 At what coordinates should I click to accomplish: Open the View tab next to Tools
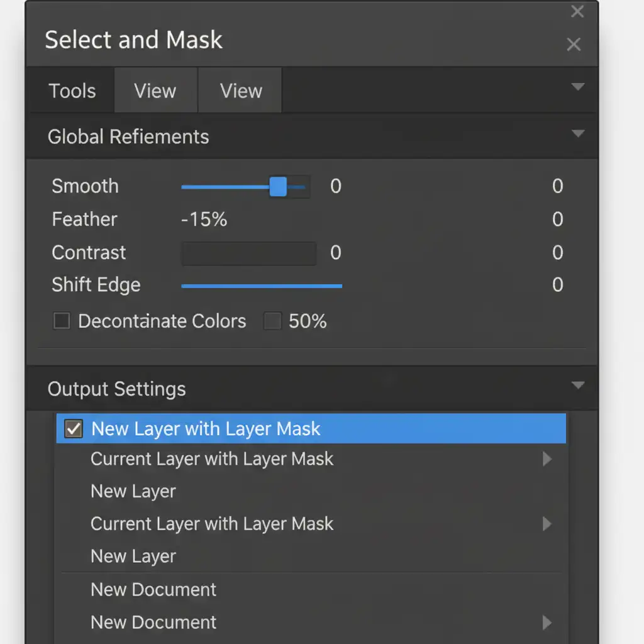[x=155, y=91]
